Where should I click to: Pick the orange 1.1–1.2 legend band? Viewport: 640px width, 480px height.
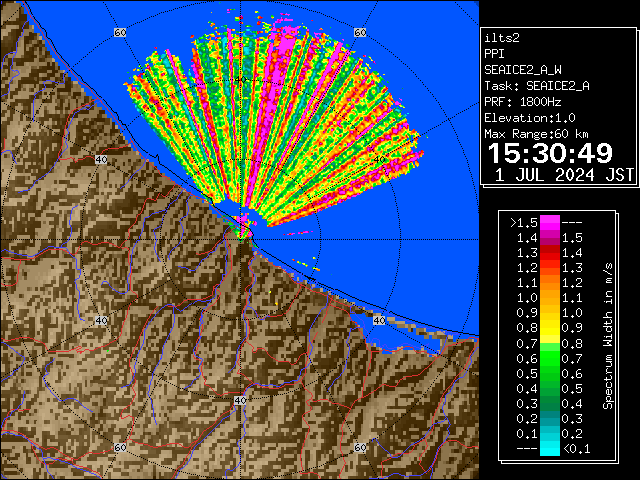pos(550,283)
